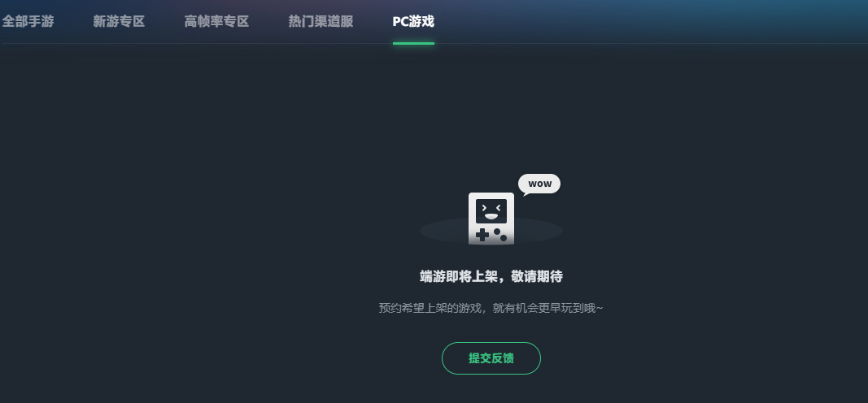Click the handheld game console icon
868x403 pixels.
(x=491, y=219)
